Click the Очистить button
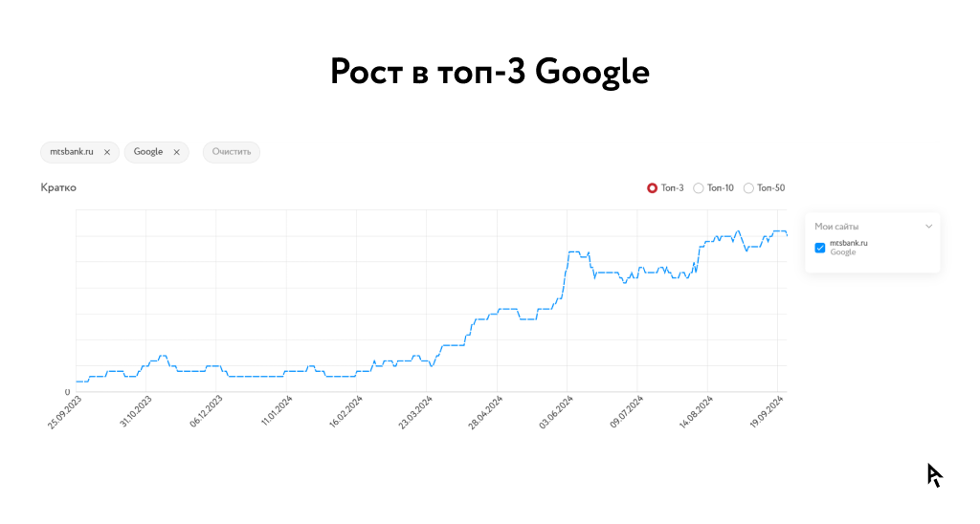This screenshot has height=524, width=980. 232,152
